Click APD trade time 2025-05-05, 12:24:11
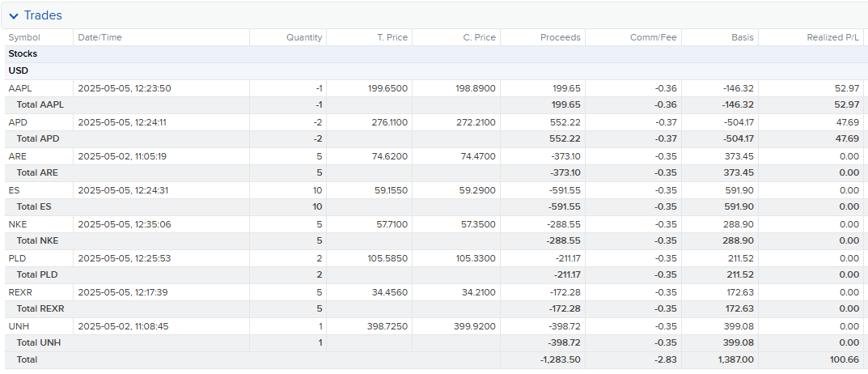 tap(122, 122)
